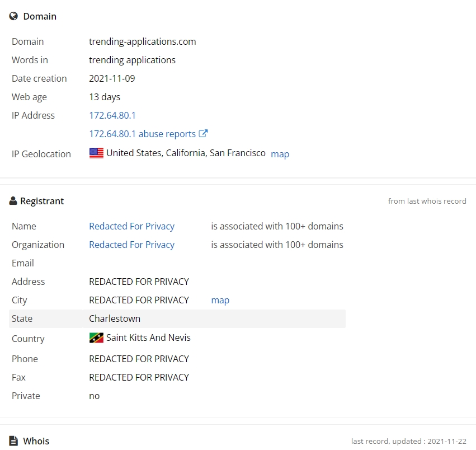This screenshot has height=450, width=476.
Task: Click the person icon beside Registrant heading
Action: point(13,201)
